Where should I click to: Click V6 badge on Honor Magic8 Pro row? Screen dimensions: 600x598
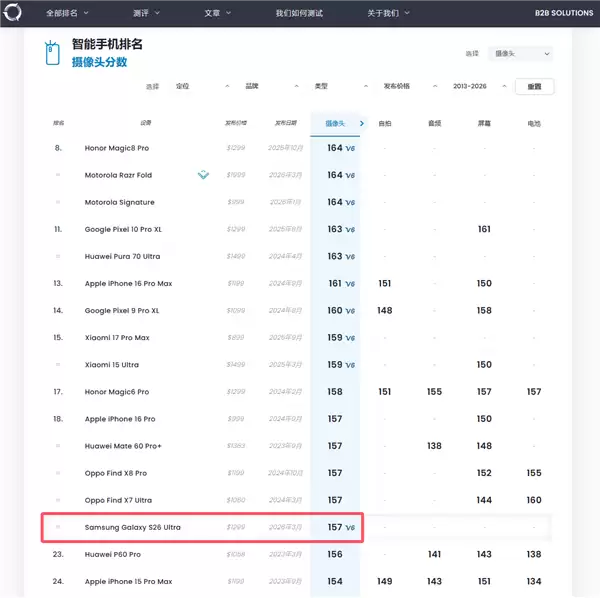(x=350, y=148)
